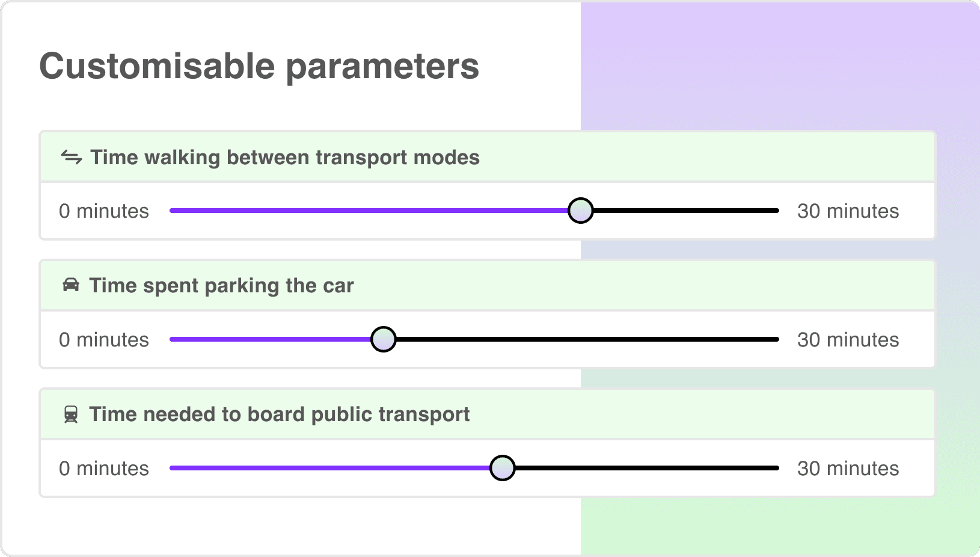Click '0 minutes' on the boarding slider
Screen dimensions: 980x557
tap(104, 468)
